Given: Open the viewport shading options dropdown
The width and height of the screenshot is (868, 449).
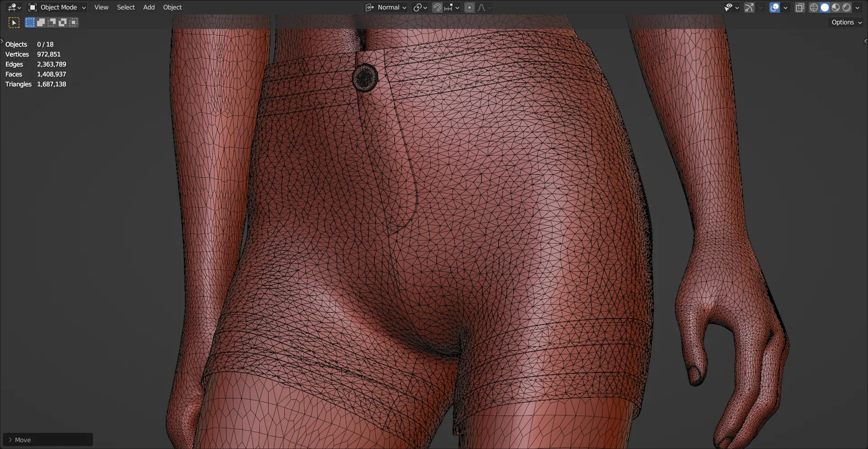Looking at the screenshot, I should click(x=857, y=7).
